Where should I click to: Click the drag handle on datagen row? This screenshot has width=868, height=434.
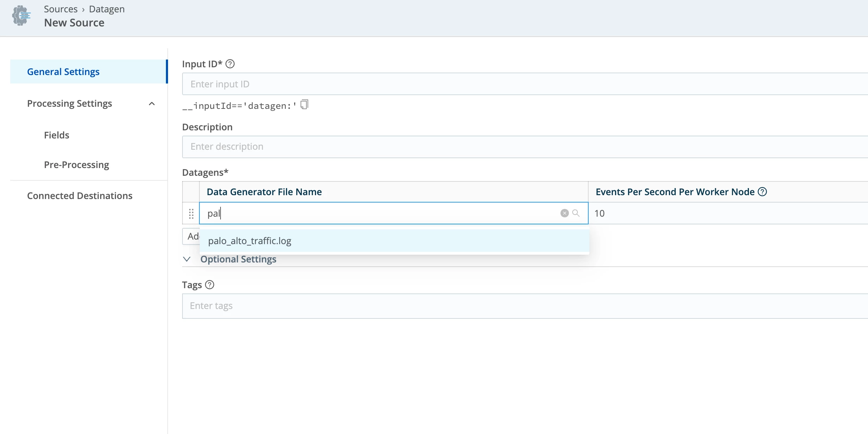[x=191, y=213]
